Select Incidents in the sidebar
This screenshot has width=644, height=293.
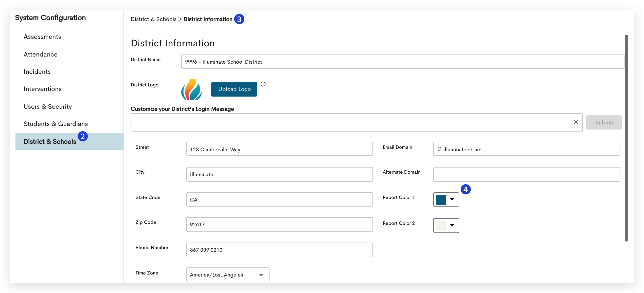coord(37,72)
